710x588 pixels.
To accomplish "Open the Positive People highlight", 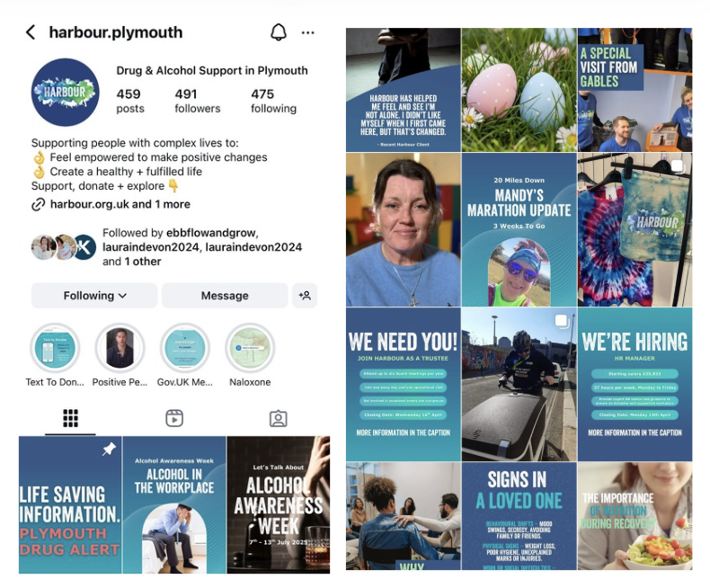I will 120,347.
